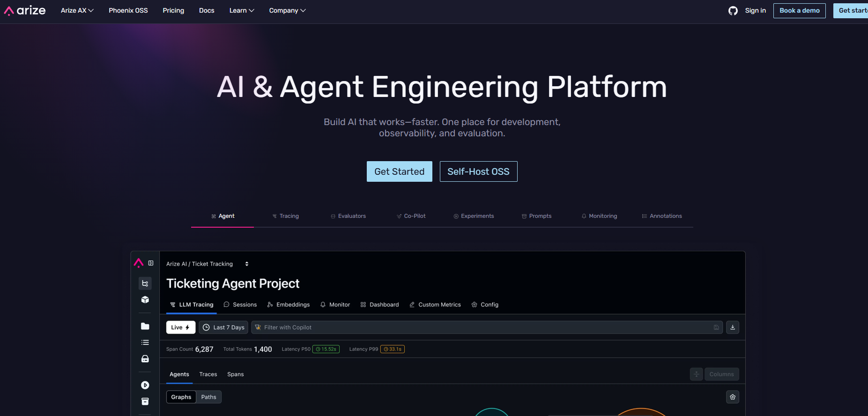Screen dimensions: 868x416
Task: Click the icon button left of Columns
Action: click(697, 374)
